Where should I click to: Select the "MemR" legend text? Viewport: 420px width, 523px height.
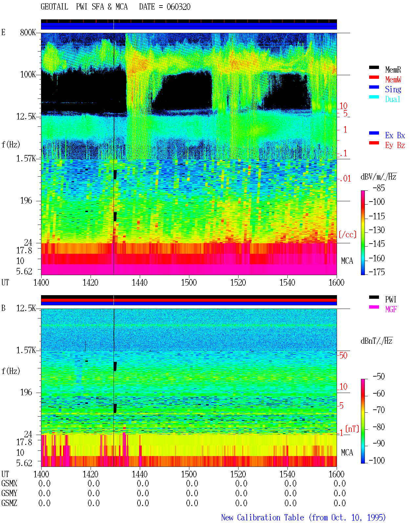pyautogui.click(x=393, y=70)
